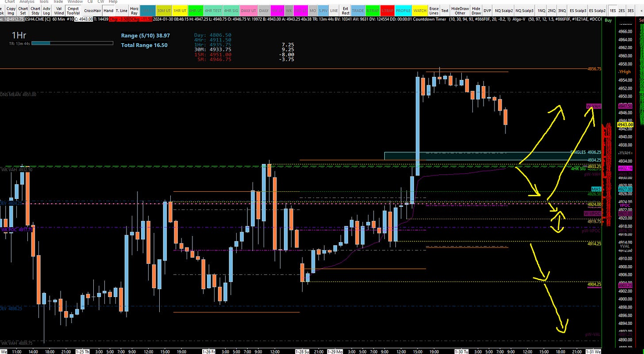
Task: Select the NQ Scalp3 configuration
Action: click(x=525, y=11)
